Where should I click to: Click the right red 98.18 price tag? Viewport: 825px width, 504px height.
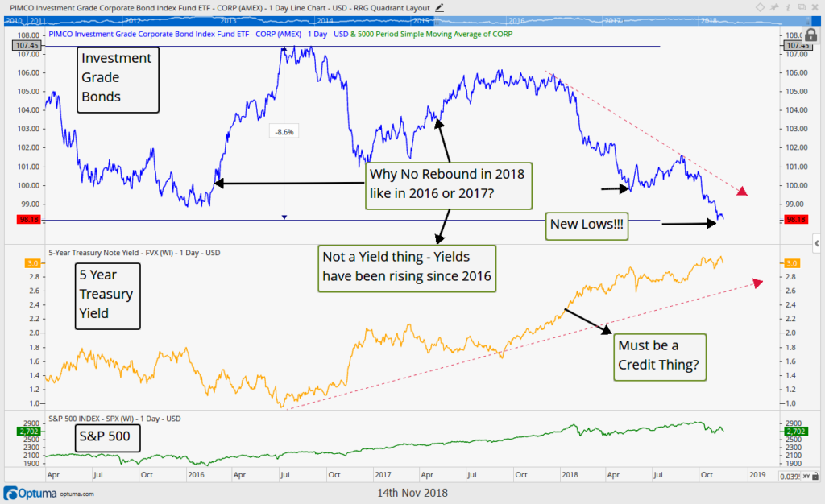796,220
